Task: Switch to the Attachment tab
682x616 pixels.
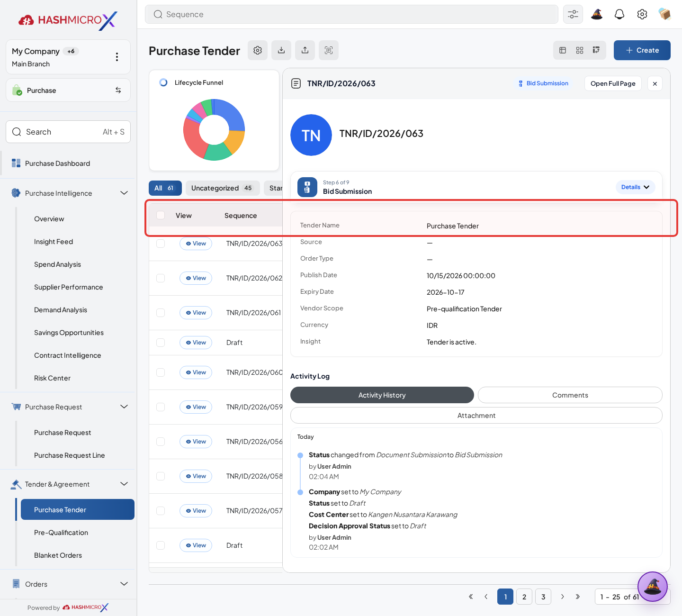Action: (x=476, y=416)
